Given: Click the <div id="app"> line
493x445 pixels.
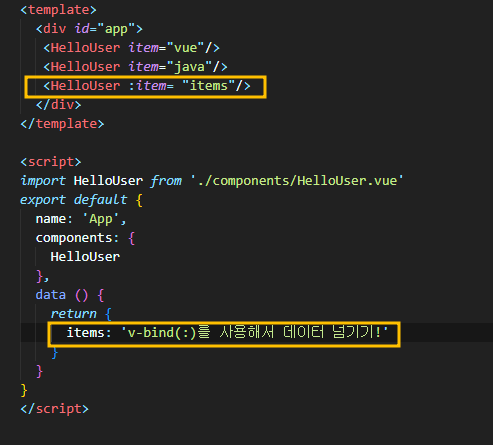Looking at the screenshot, I should 89,29.
